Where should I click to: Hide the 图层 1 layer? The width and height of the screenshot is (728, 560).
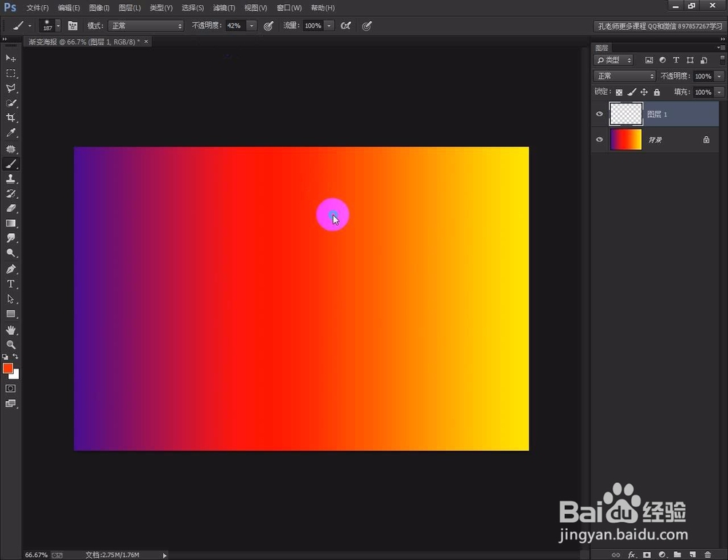[599, 114]
